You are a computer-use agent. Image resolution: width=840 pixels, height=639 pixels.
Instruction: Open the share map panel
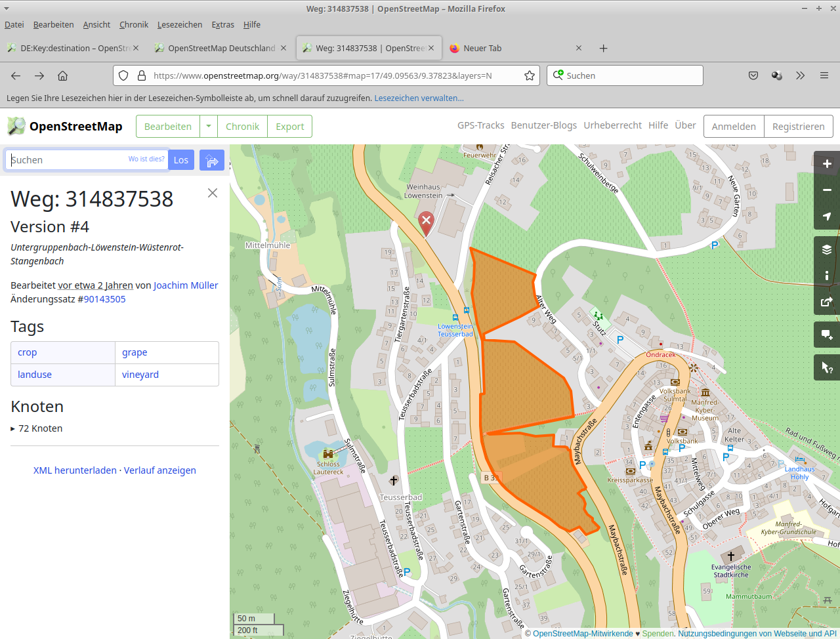(x=827, y=302)
